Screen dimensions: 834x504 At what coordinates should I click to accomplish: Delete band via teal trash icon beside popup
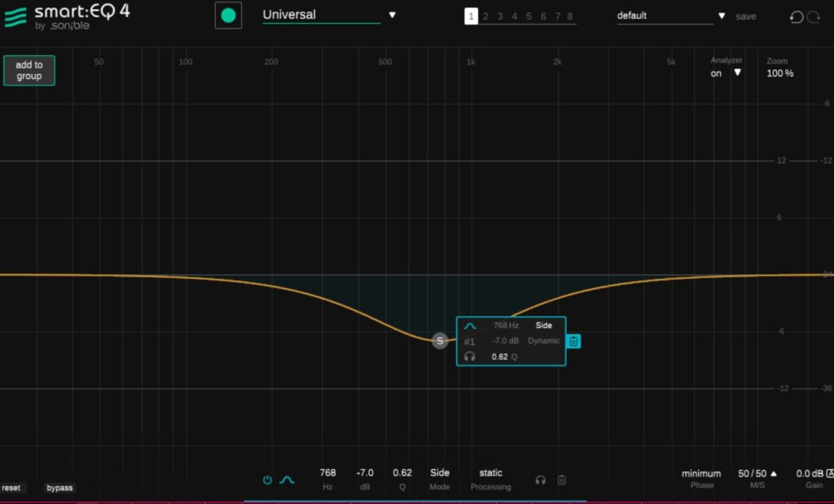pyautogui.click(x=573, y=341)
